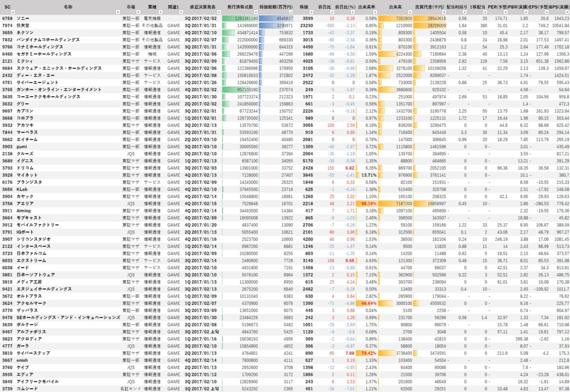The image size is (570, 392).
Task: Click stock code 3739 in the last row
Action: click(7, 389)
